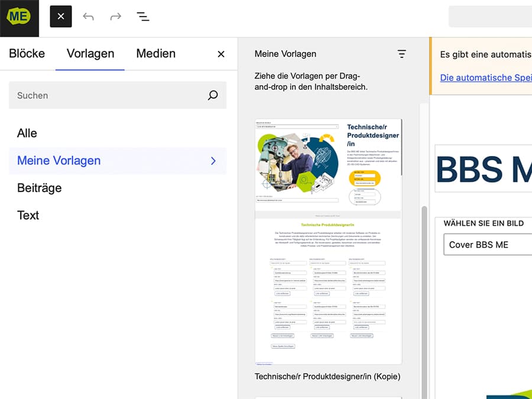The width and height of the screenshot is (532, 399).
Task: Click the ME site logo icon
Action: 19,17
